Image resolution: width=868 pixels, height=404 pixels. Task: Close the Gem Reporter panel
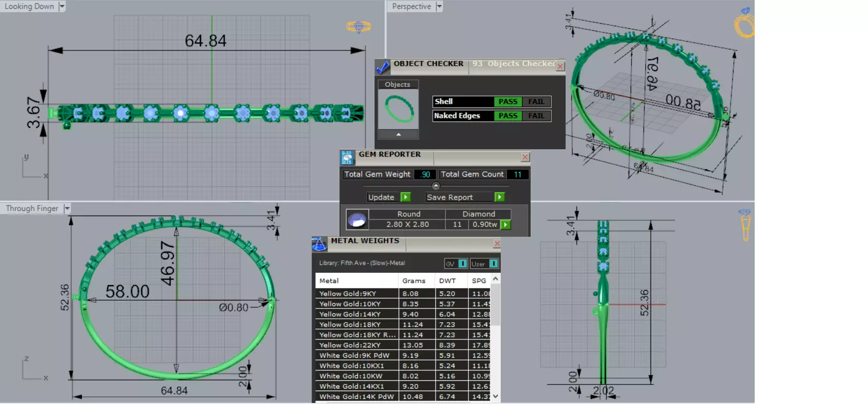tap(525, 157)
